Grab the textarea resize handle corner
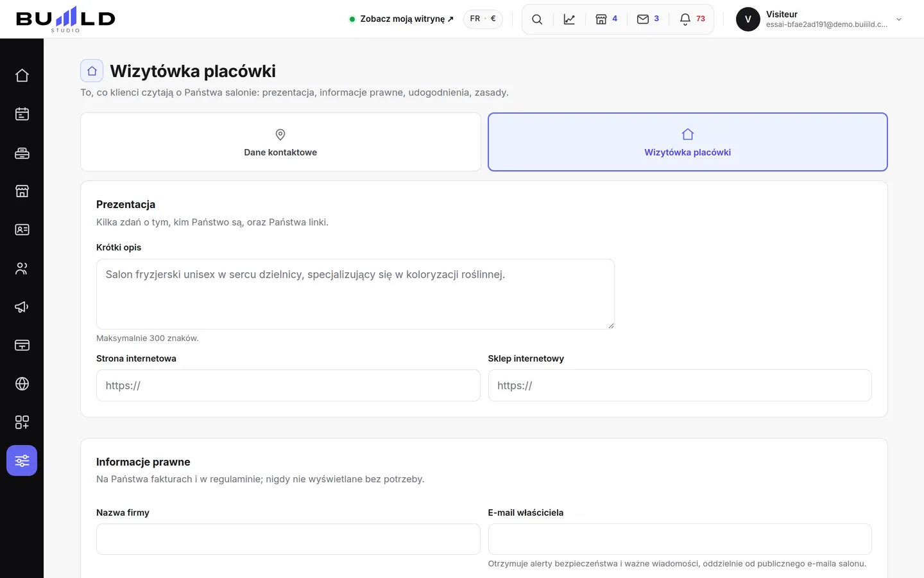The height and width of the screenshot is (578, 924). pyautogui.click(x=611, y=326)
